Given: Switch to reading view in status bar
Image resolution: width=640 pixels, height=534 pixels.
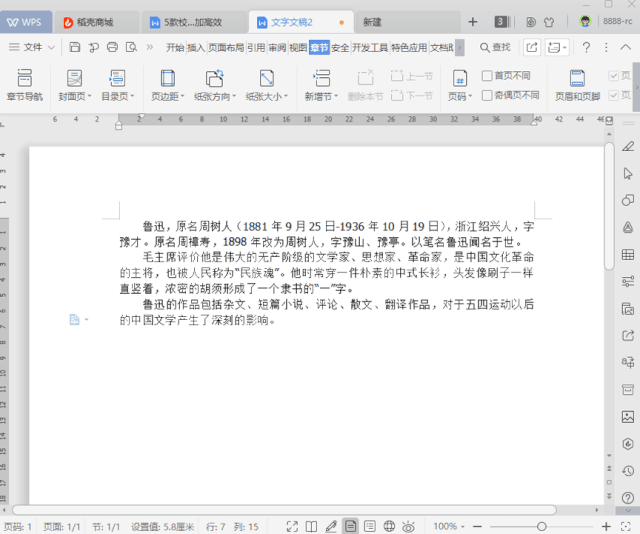Looking at the screenshot, I should (311, 527).
